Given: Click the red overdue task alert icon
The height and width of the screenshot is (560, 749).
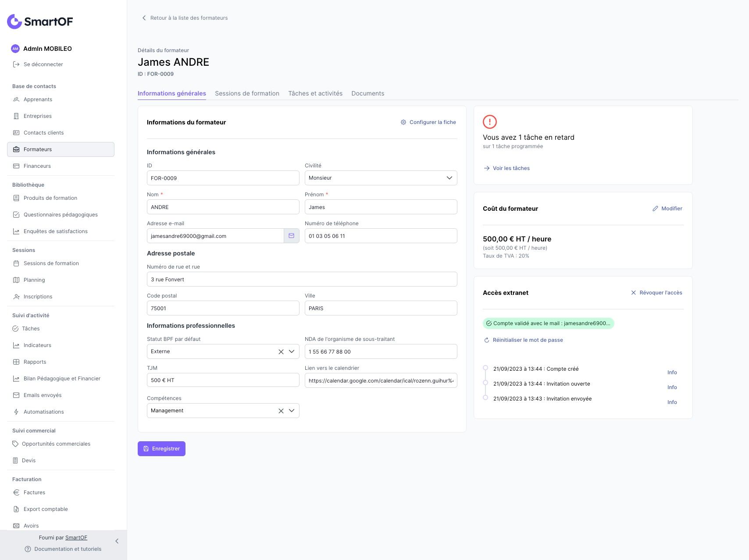Looking at the screenshot, I should click(x=490, y=122).
